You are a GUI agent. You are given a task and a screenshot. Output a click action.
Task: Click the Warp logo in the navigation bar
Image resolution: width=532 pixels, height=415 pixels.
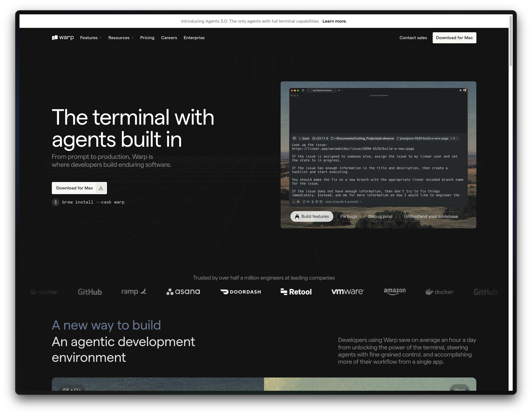coord(63,38)
